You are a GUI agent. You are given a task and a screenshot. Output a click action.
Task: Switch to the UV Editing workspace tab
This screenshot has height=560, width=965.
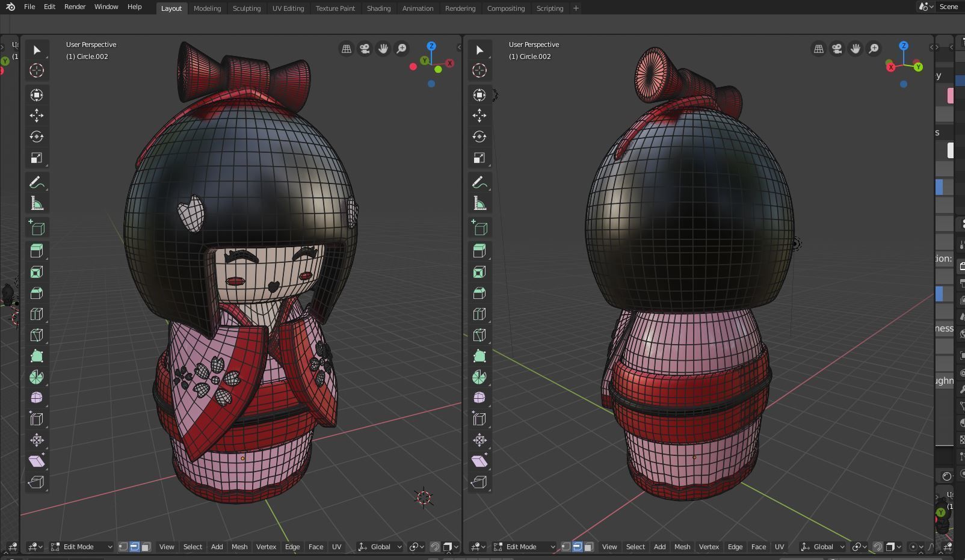coord(288,8)
